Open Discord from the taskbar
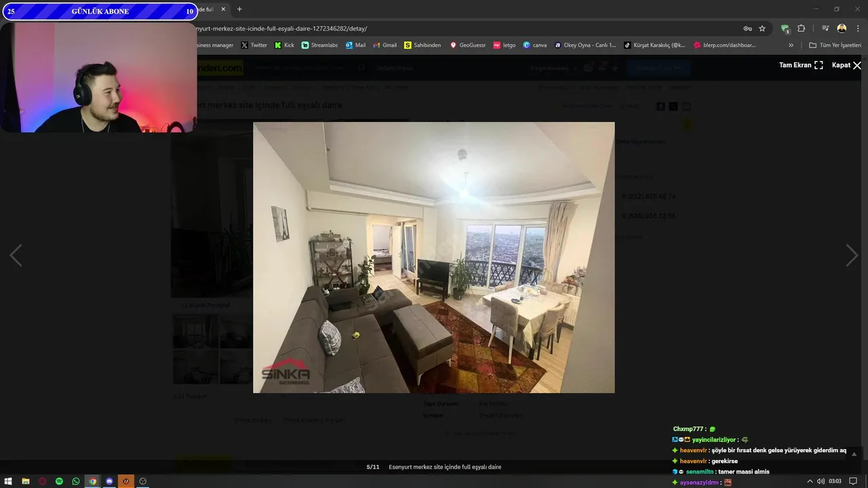The image size is (868, 488). (x=109, y=481)
